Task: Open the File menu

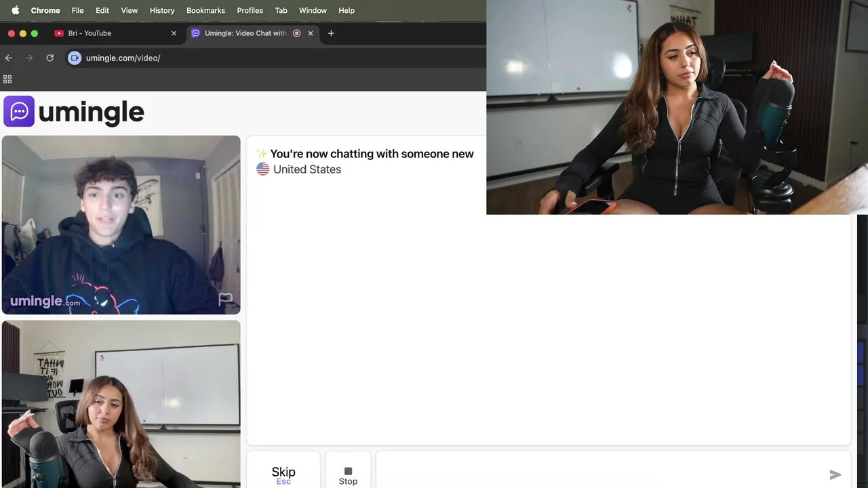Action: [x=78, y=10]
